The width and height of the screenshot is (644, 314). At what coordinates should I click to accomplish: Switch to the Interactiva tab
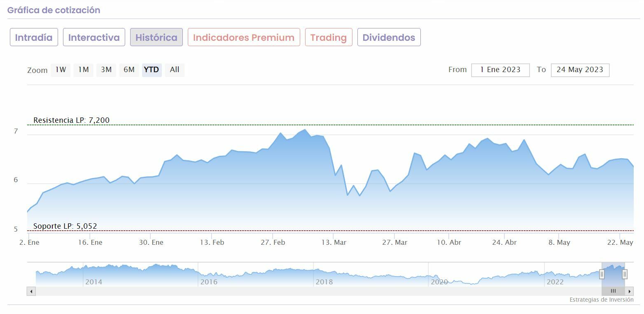(94, 37)
